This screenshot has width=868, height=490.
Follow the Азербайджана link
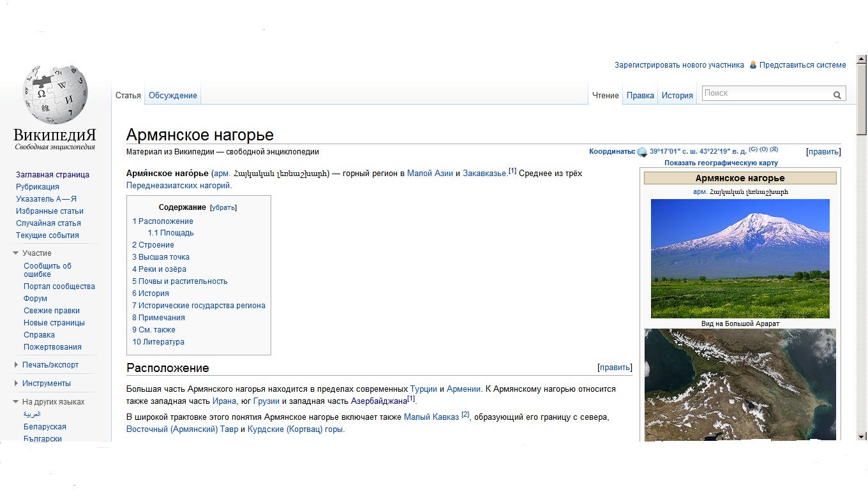point(379,401)
